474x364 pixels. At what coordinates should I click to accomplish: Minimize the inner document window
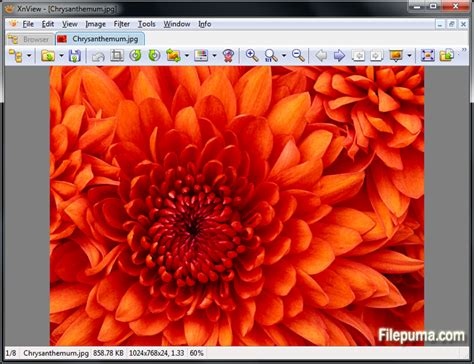click(440, 24)
